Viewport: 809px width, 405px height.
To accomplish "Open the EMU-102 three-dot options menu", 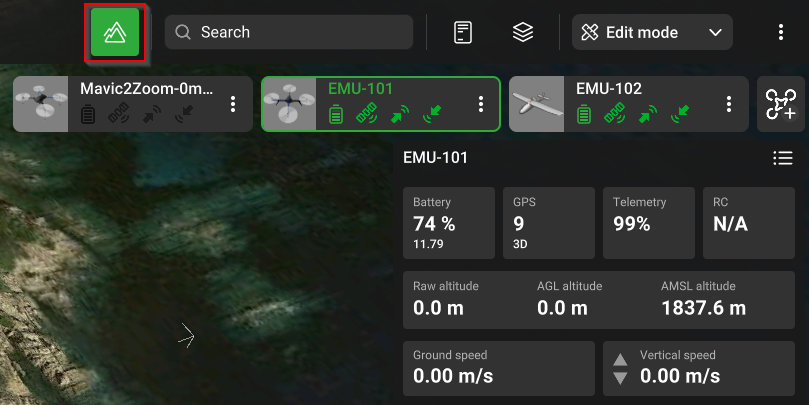I will (x=729, y=104).
